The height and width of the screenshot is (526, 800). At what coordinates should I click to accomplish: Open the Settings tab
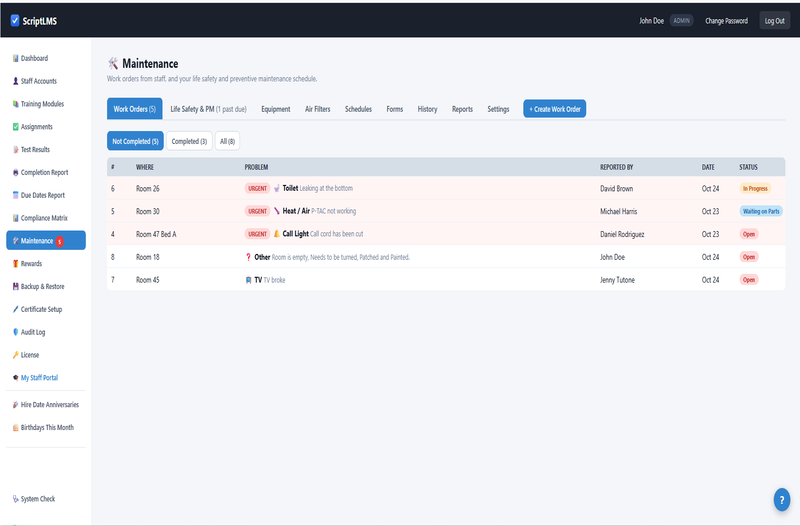498,109
